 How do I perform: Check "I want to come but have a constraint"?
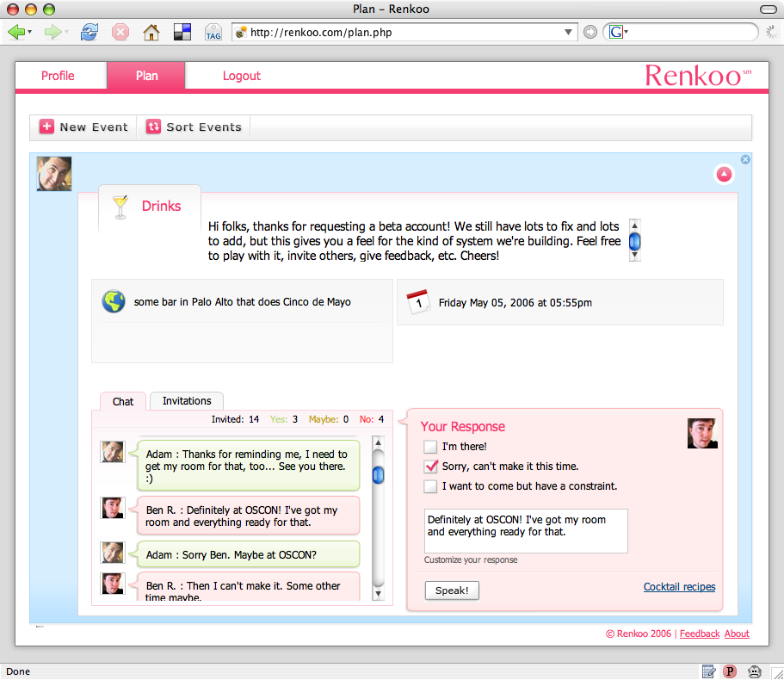430,486
